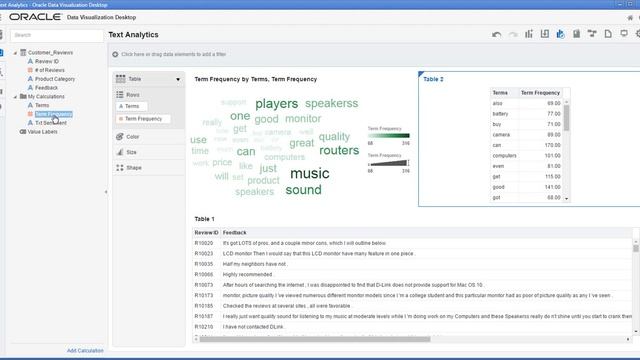Screen dimensions: 640x360
Task: Click the Customer_Reviews table icon
Action: point(23,53)
